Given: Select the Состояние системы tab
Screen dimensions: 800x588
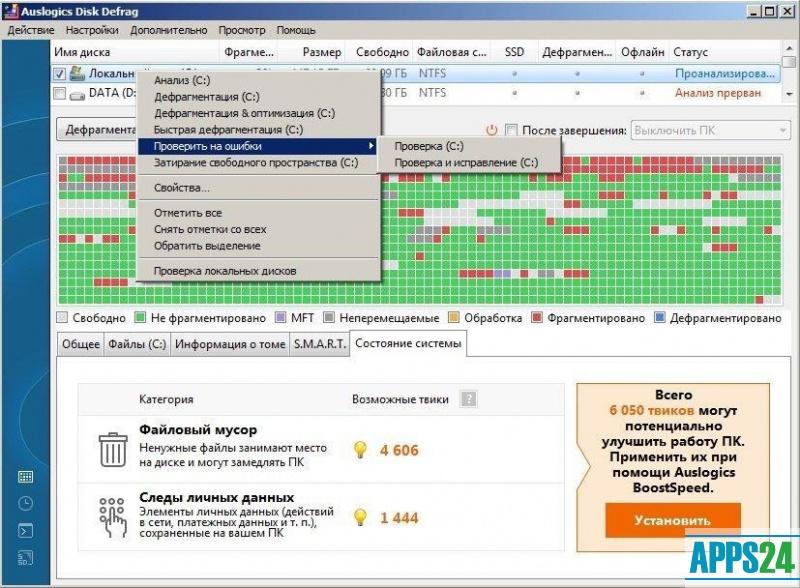Looking at the screenshot, I should (408, 343).
